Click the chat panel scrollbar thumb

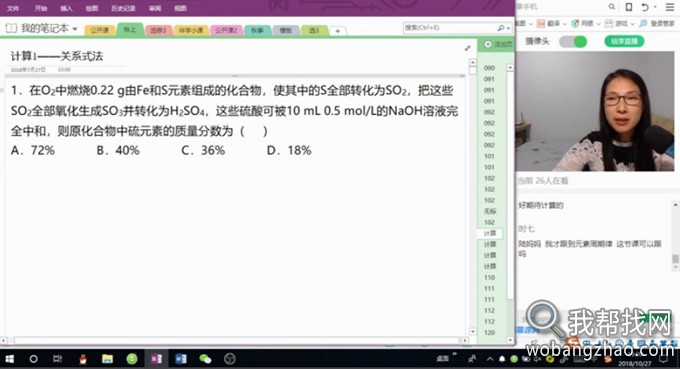pyautogui.click(x=675, y=259)
